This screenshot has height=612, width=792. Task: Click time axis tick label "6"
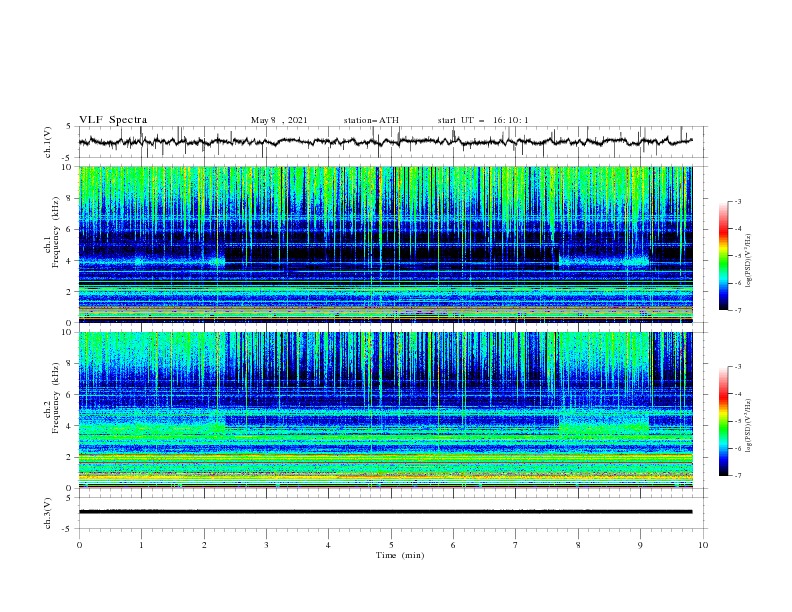(453, 545)
